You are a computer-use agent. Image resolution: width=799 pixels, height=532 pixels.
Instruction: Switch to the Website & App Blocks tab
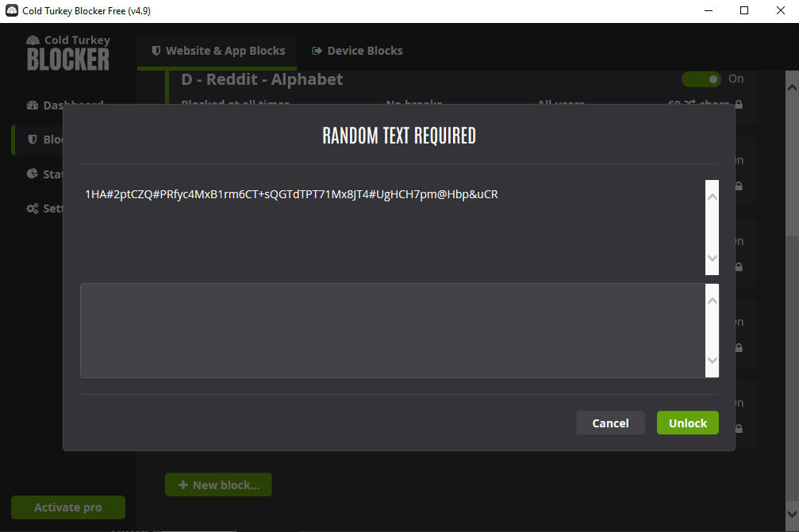tap(217, 51)
